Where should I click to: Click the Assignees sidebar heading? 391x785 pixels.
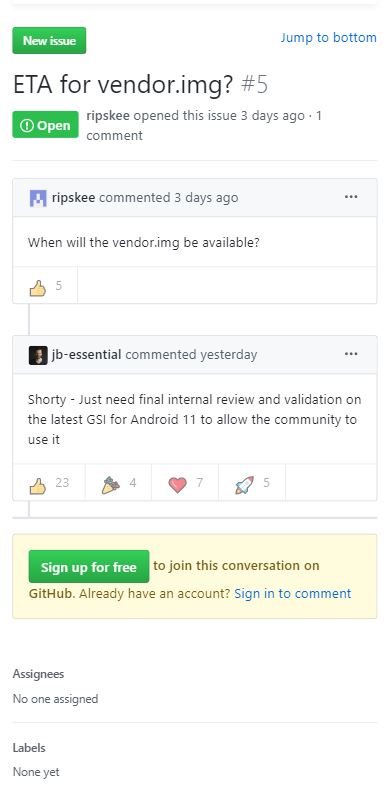tap(38, 674)
